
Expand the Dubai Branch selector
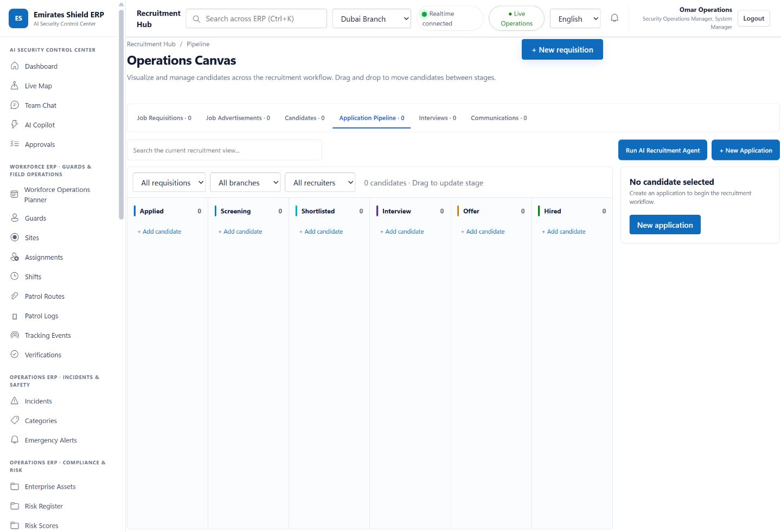(x=372, y=18)
